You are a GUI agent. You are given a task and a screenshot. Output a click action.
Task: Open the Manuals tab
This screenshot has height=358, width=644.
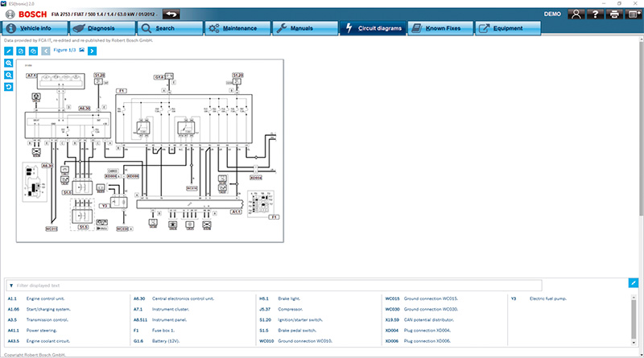point(305,28)
